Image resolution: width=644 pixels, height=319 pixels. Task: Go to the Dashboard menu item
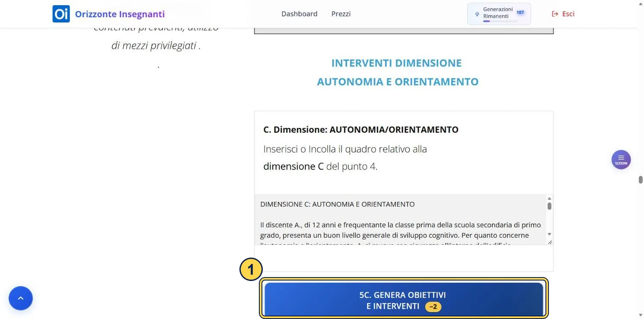[299, 14]
